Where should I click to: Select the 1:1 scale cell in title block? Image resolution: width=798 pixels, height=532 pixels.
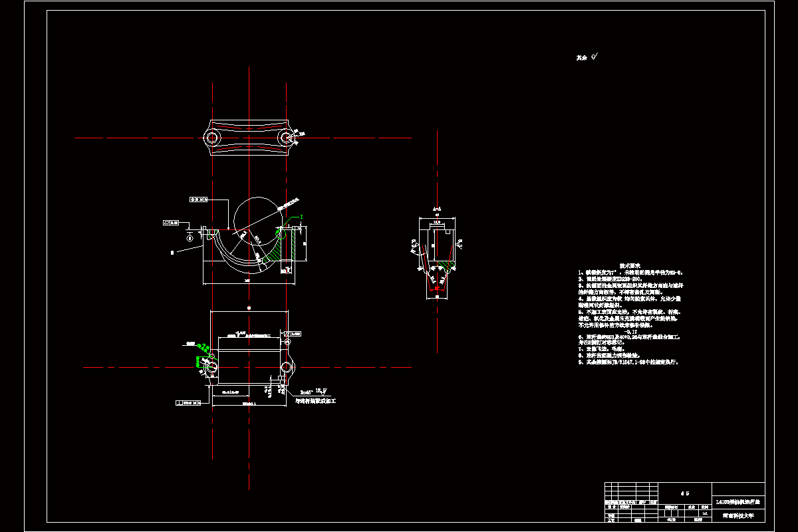(704, 513)
